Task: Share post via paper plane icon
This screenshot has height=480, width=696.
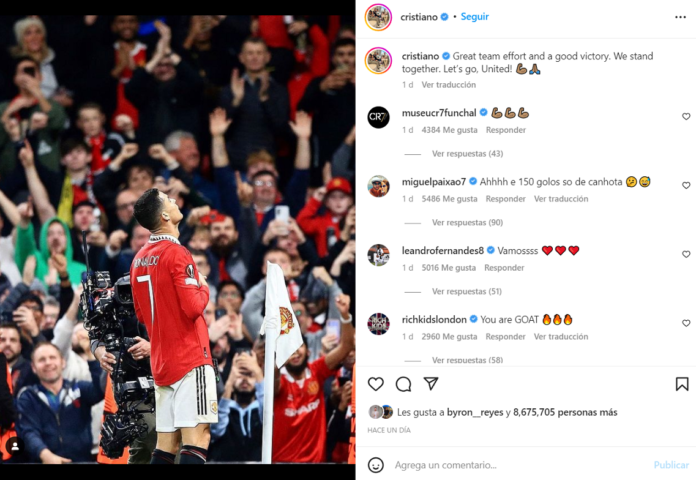Action: pyautogui.click(x=431, y=384)
